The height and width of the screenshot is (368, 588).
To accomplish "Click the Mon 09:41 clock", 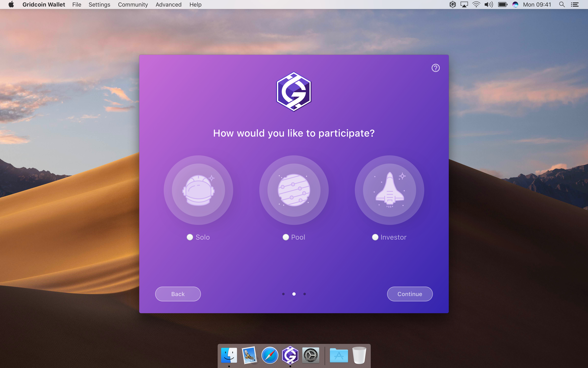I will coord(537,5).
